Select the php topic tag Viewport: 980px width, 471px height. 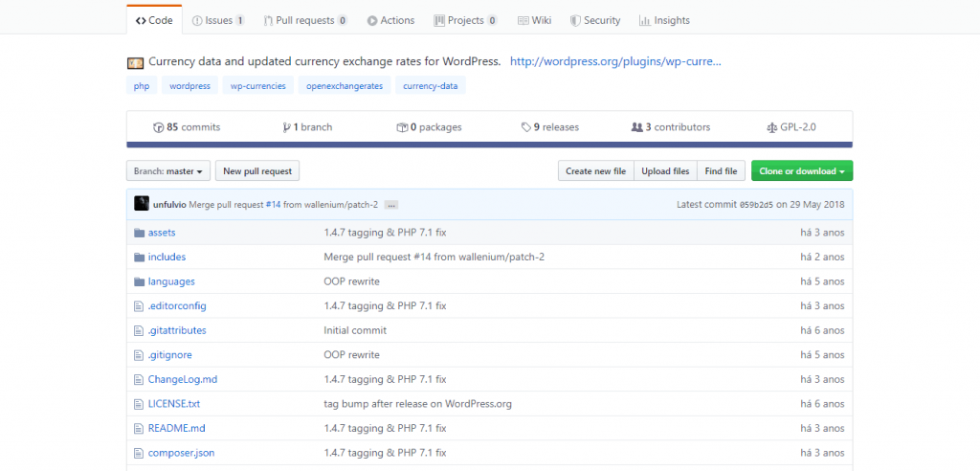(x=142, y=86)
